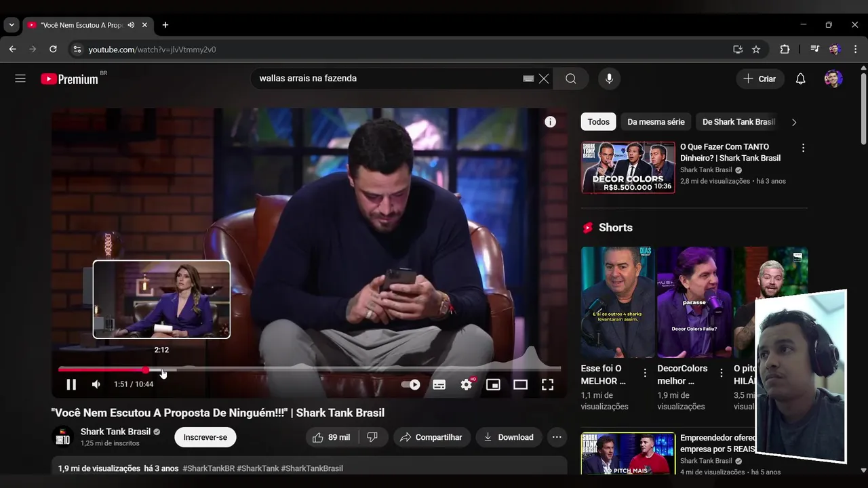Select the 'De Shark Tank Brasil' chip
Image resolution: width=868 pixels, height=488 pixels.
coord(738,122)
